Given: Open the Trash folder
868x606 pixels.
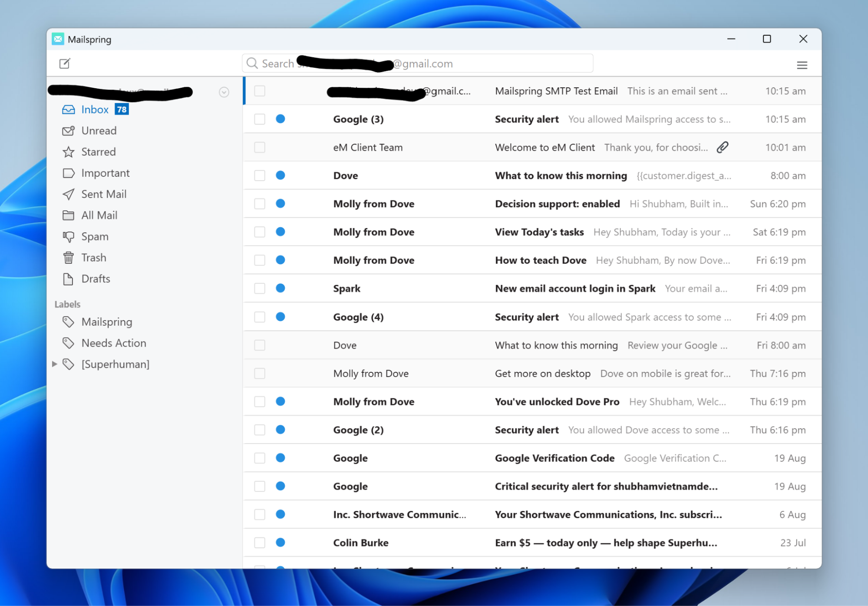Looking at the screenshot, I should pos(94,258).
